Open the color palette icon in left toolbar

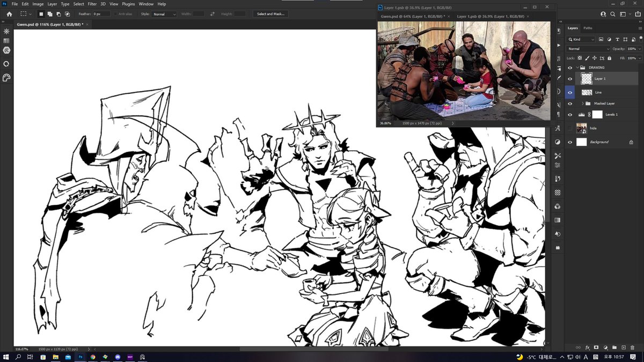pyautogui.click(x=6, y=78)
